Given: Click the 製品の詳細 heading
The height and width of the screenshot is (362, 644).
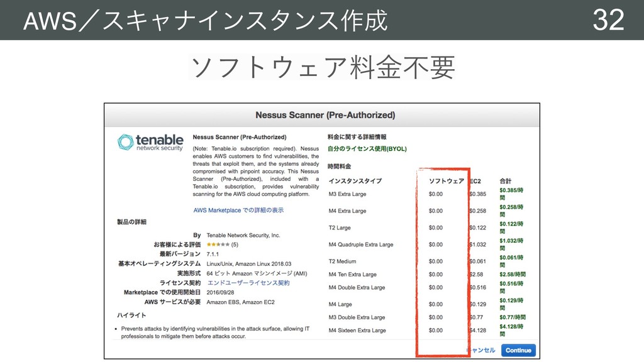Looking at the screenshot, I should (x=132, y=222).
